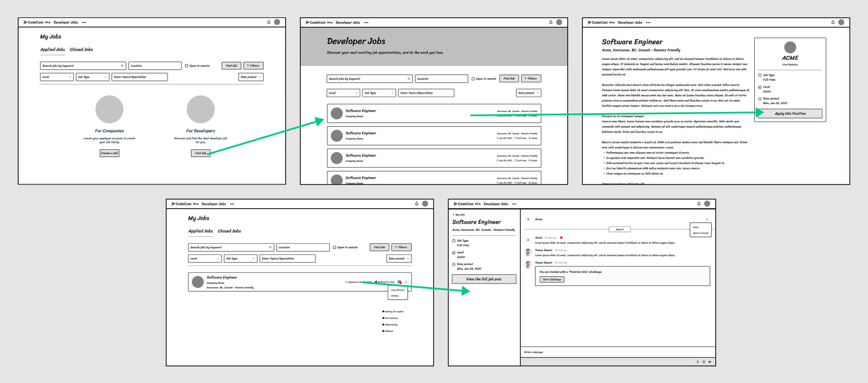Switch to Closed Jobs tab on top-left screen

[x=81, y=49]
